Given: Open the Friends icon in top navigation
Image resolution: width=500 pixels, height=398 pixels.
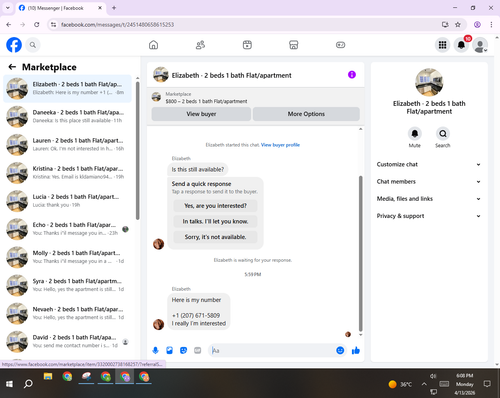Looking at the screenshot, I should point(200,45).
